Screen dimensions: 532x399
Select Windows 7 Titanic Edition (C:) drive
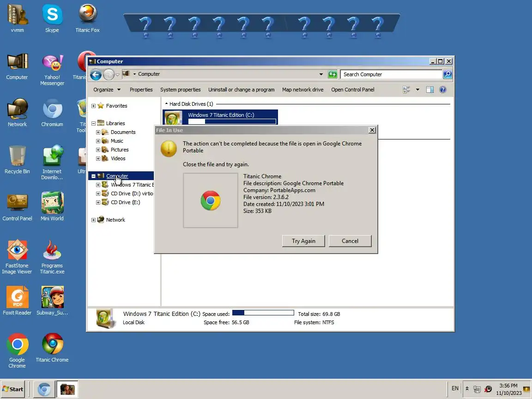[x=220, y=117]
